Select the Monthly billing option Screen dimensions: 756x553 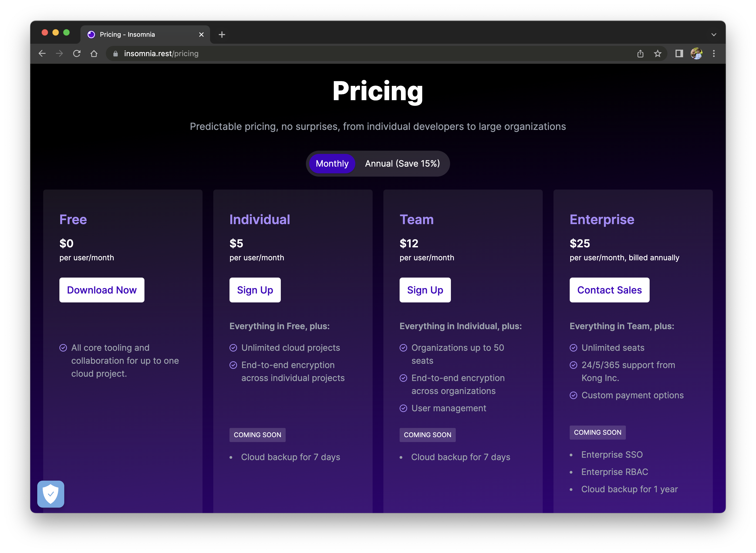click(332, 163)
